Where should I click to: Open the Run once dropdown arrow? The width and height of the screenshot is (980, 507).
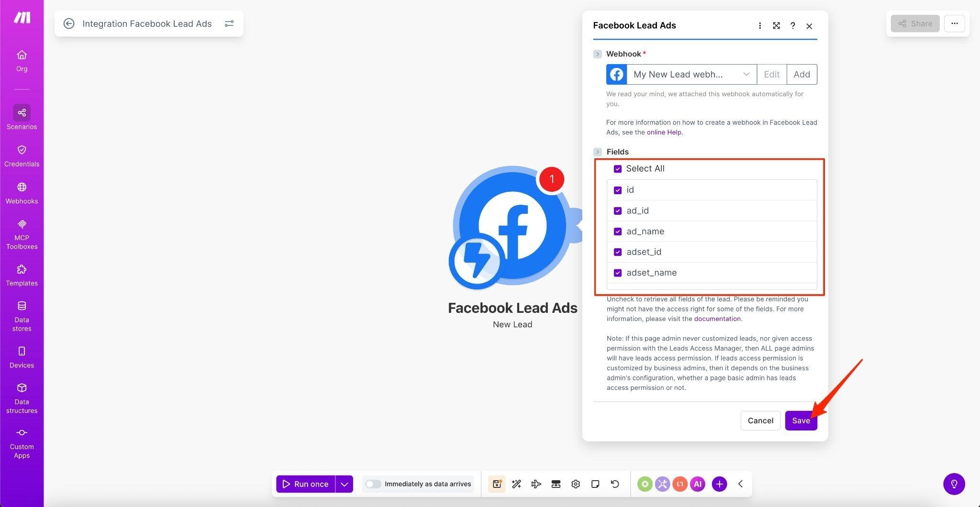click(344, 484)
